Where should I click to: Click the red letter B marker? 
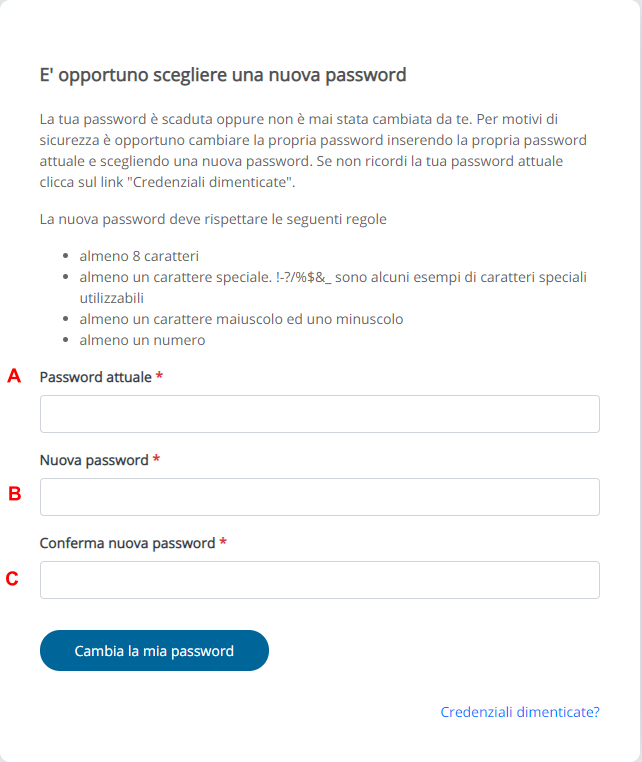(15, 494)
